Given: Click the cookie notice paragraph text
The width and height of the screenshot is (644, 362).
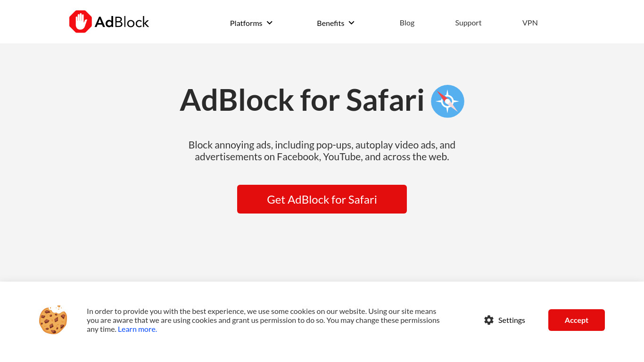Looking at the screenshot, I should 263,320.
